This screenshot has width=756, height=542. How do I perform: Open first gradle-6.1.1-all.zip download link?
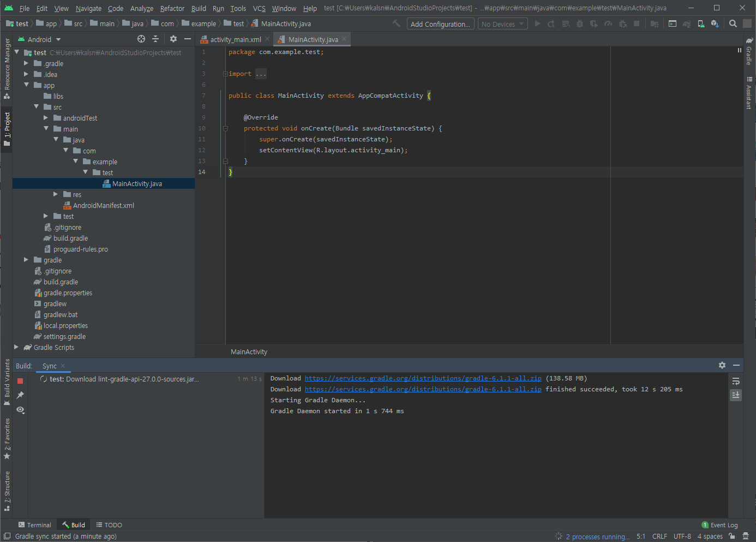coord(423,378)
